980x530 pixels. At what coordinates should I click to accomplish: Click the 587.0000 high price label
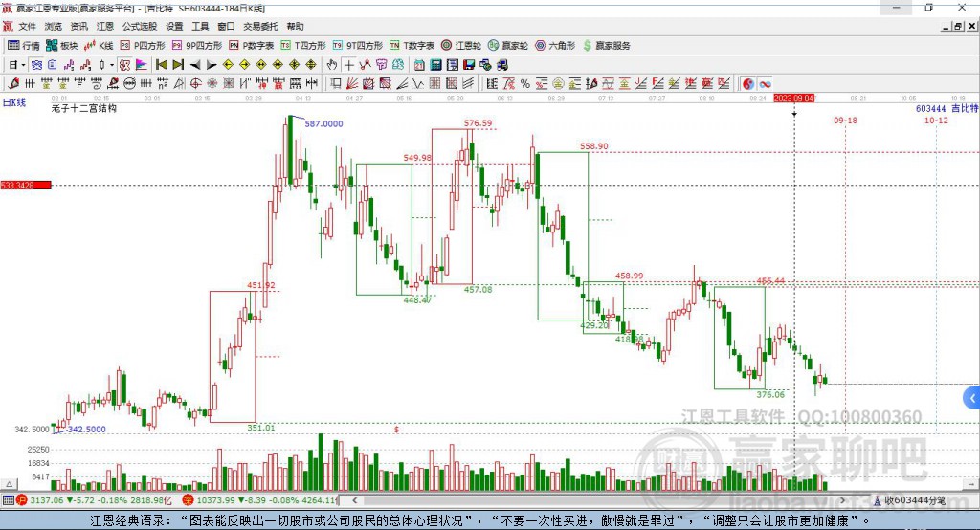[x=323, y=123]
